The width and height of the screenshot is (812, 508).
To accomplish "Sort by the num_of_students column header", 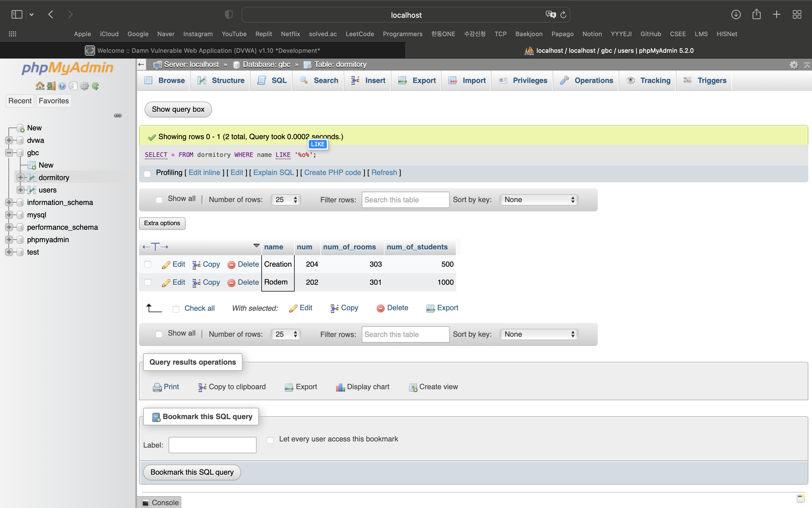I will click(417, 247).
